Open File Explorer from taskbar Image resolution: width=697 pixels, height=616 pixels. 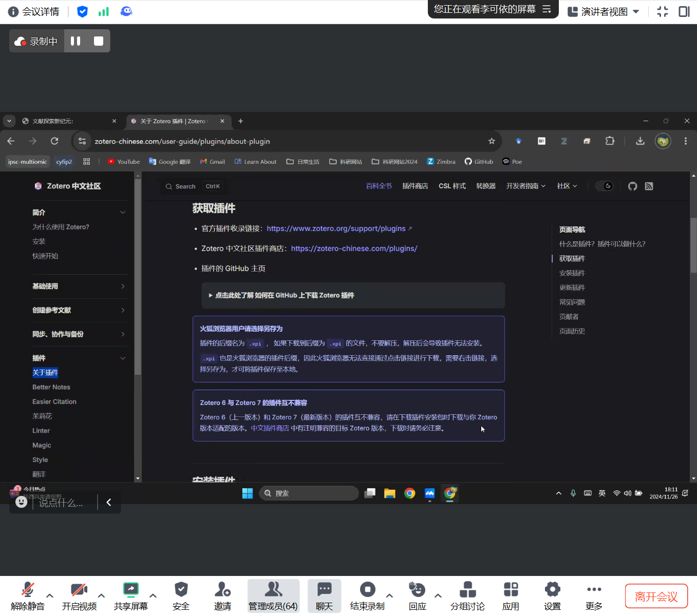[x=389, y=493]
